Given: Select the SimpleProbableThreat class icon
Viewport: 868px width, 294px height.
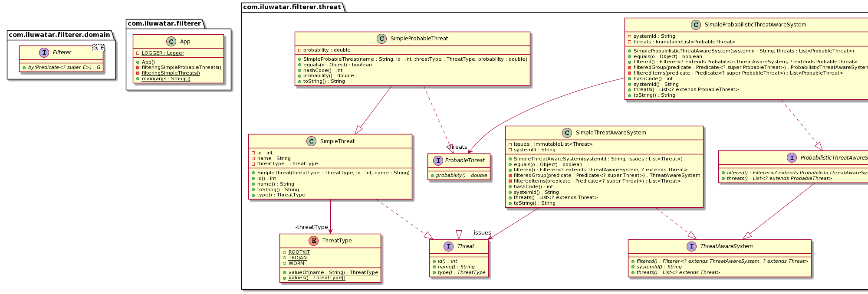Looking at the screenshot, I should (382, 39).
